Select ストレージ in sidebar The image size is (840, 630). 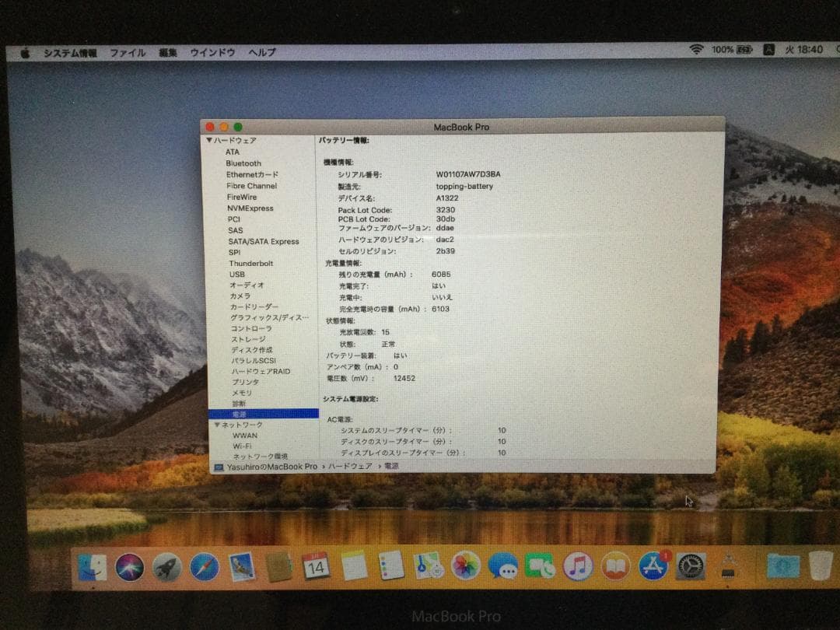click(x=248, y=339)
